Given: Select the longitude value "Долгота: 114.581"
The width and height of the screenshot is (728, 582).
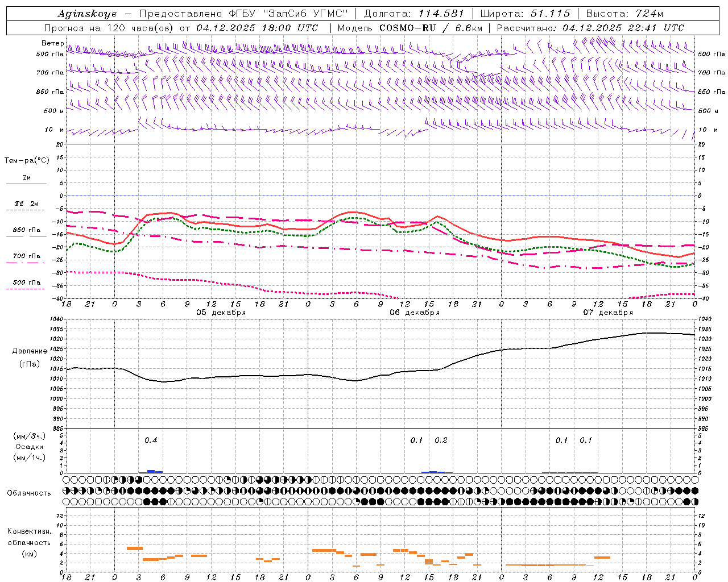Looking at the screenshot, I should [414, 14].
